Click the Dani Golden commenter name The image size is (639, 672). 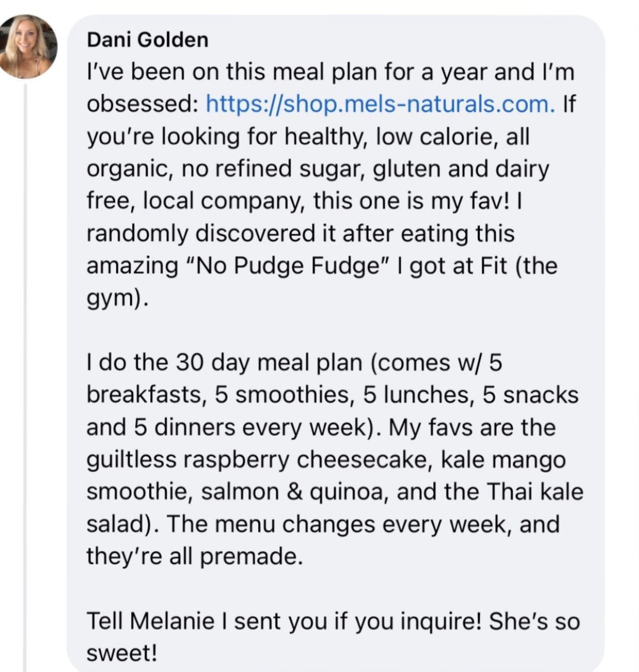click(x=147, y=40)
